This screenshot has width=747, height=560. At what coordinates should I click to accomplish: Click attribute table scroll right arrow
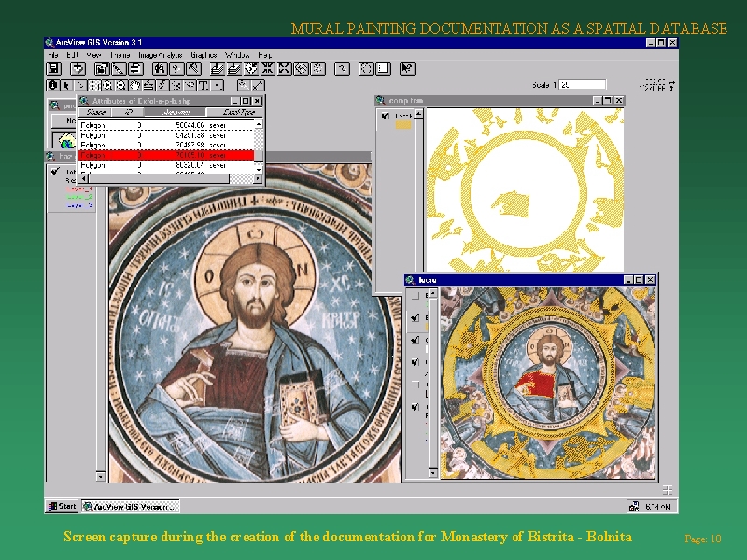coord(258,178)
